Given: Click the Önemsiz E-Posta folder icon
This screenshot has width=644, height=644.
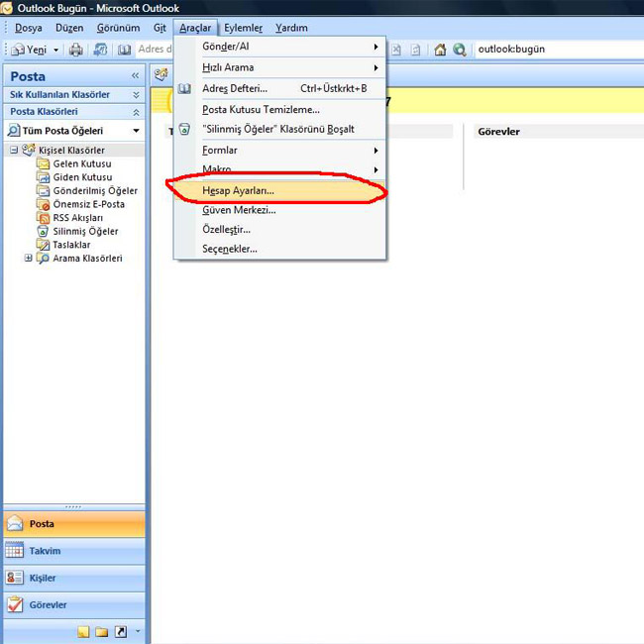Looking at the screenshot, I should click(43, 204).
